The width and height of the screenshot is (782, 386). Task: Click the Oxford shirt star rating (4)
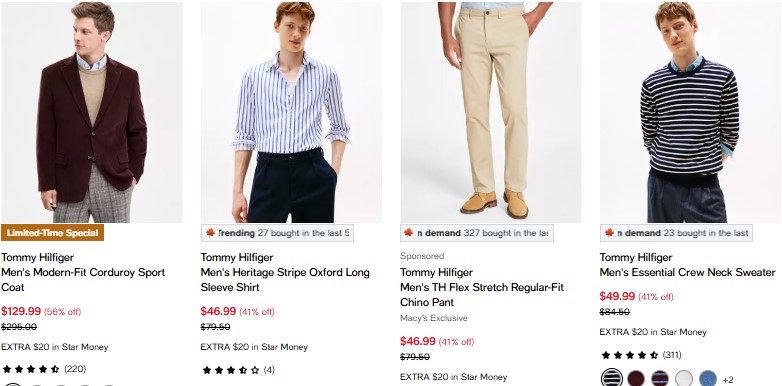[x=238, y=370]
